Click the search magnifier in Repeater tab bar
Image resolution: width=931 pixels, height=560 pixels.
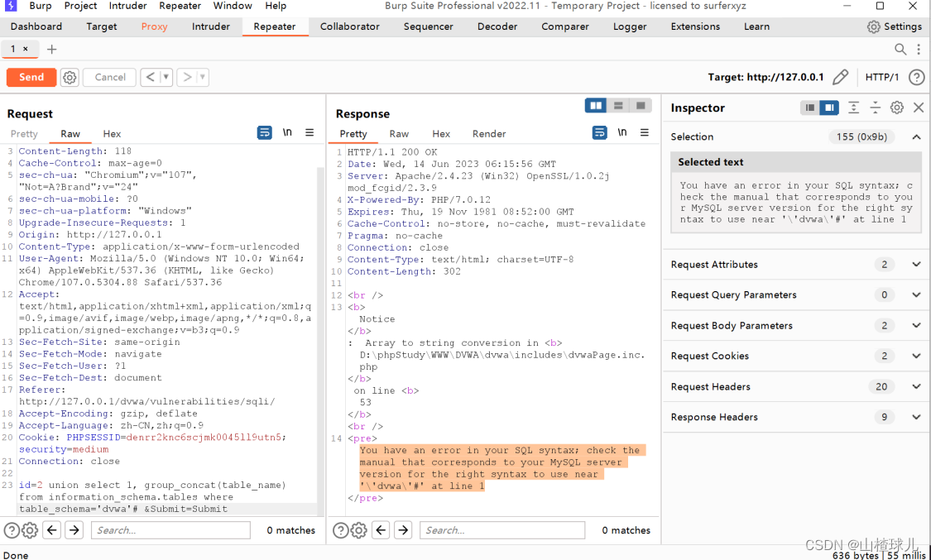click(900, 50)
